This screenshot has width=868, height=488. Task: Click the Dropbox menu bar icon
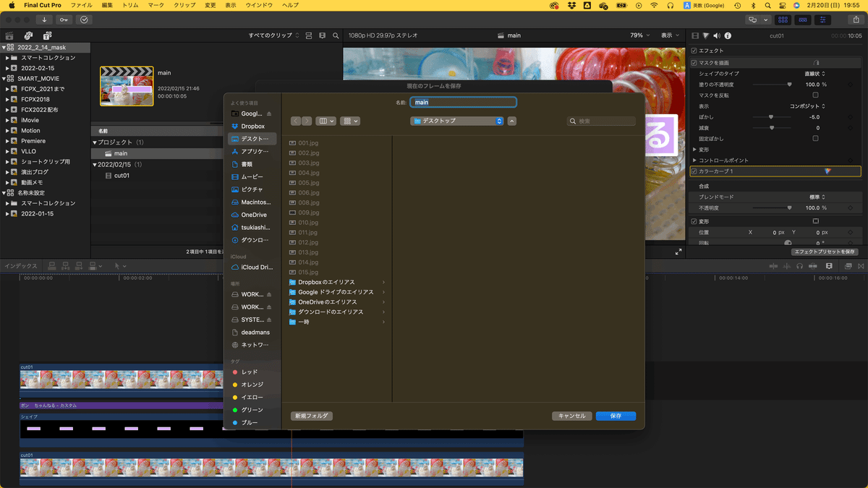point(571,5)
